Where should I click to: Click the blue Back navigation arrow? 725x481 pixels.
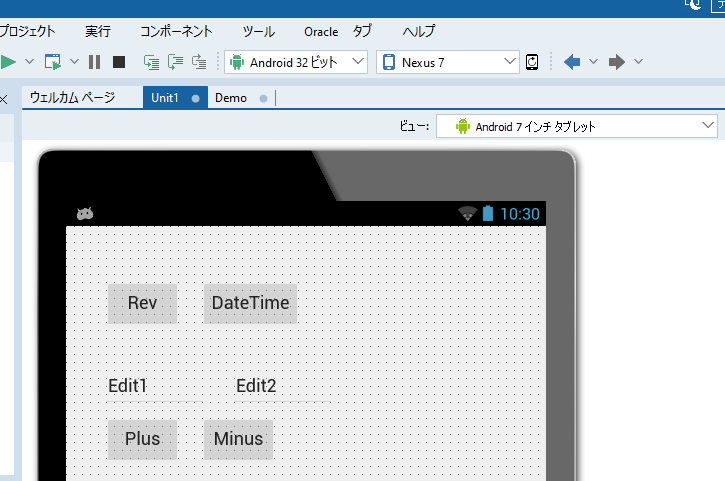[572, 62]
